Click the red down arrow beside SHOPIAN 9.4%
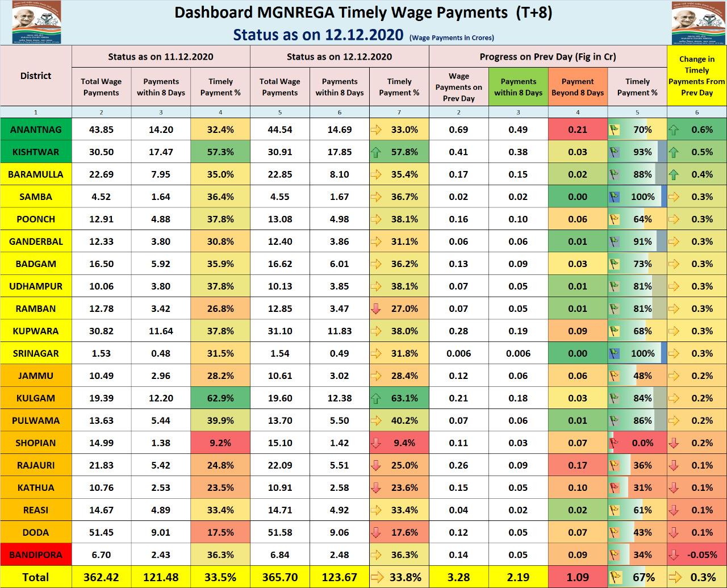Screen dimensions: 727x588 (377, 443)
